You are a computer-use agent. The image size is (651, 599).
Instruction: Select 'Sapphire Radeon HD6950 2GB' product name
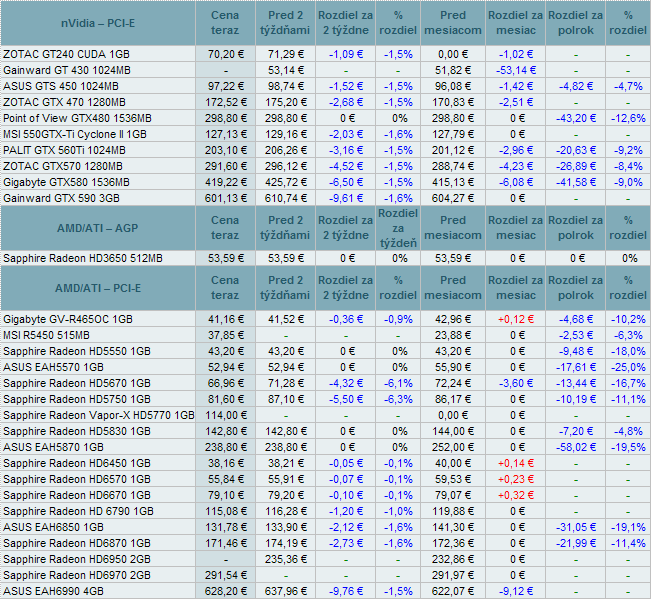click(x=77, y=559)
